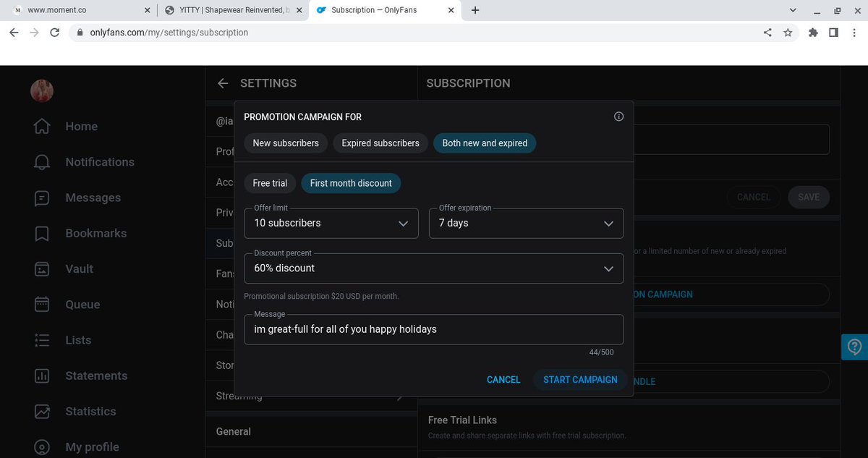Screen dimensions: 868x458
Task: Open Notifications text in the sidebar menu
Action: pos(100,162)
